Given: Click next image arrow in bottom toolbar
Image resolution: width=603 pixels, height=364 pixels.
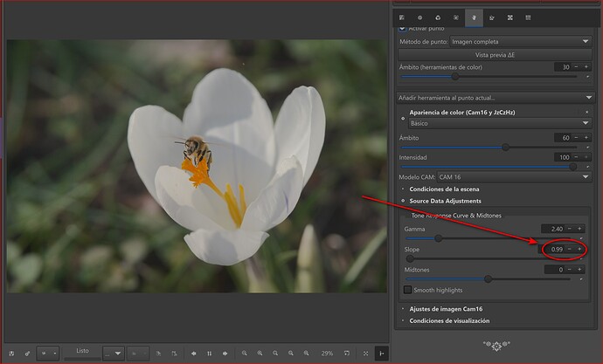Looking at the screenshot, I should pyautogui.click(x=225, y=353).
